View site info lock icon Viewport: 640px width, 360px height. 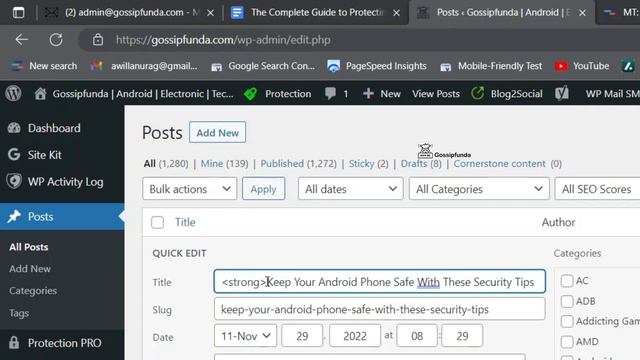pos(98,40)
